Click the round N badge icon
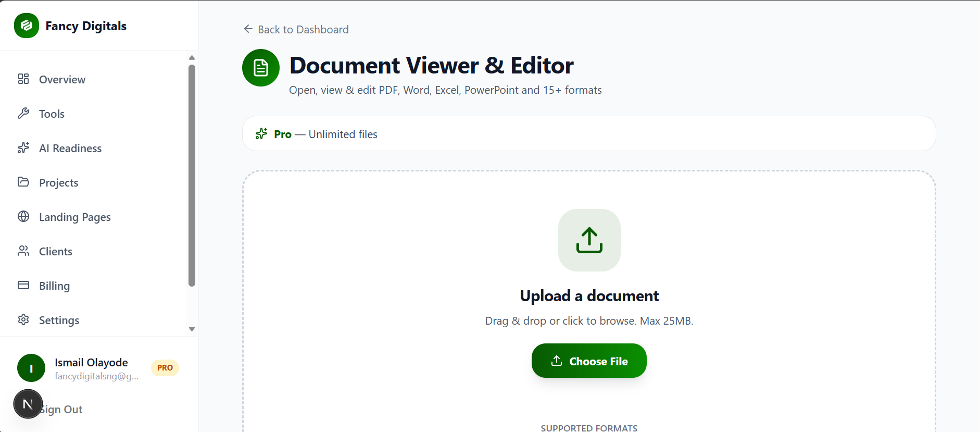The width and height of the screenshot is (980, 432). coord(28,404)
